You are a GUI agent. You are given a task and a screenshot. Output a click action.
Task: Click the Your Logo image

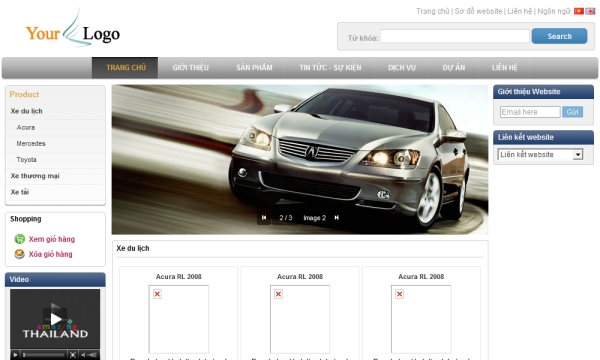pyautogui.click(x=73, y=31)
